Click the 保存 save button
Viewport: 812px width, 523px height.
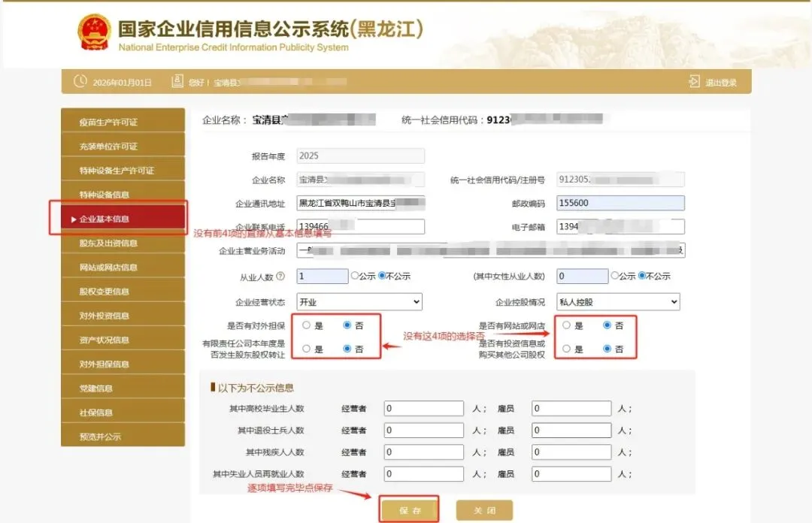point(410,510)
